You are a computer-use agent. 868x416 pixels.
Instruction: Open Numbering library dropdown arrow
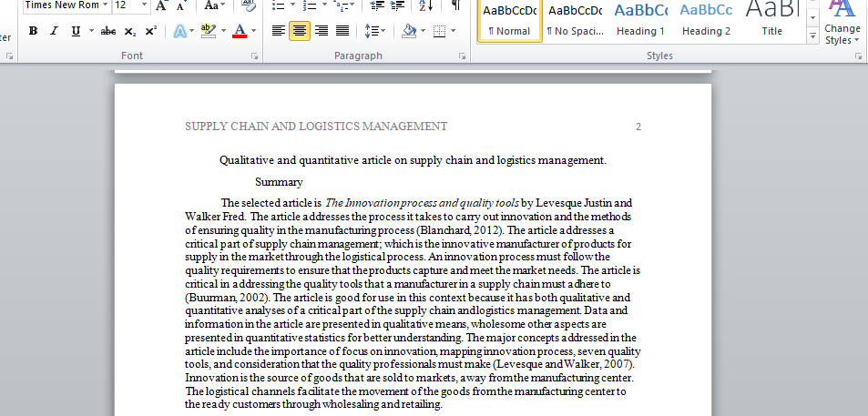(325, 5)
